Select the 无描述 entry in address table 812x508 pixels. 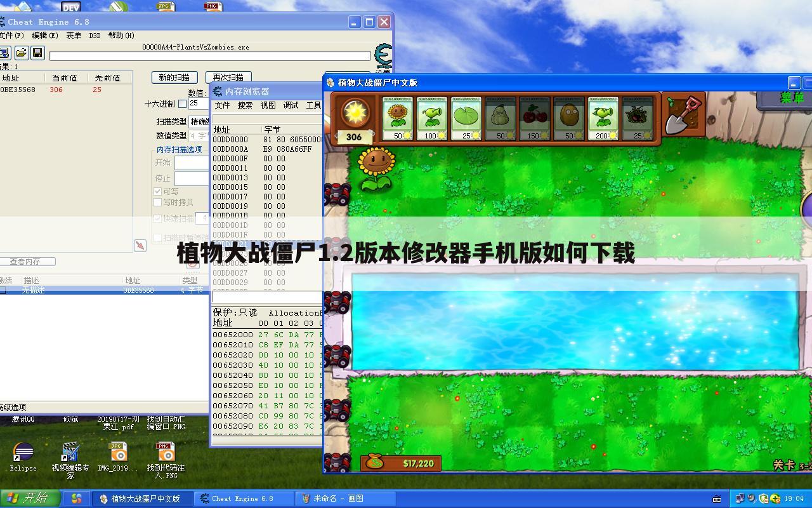click(x=105, y=290)
